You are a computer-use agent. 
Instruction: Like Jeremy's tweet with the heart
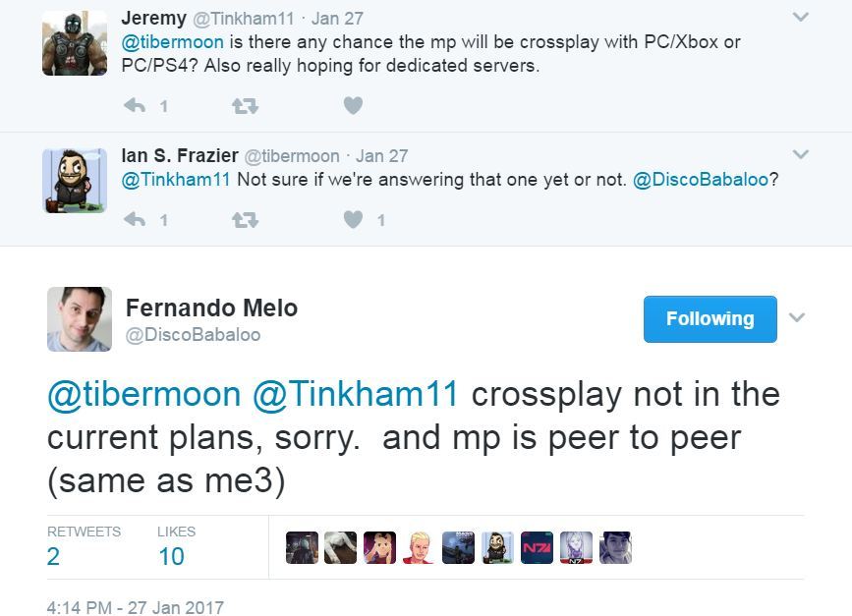coord(353,105)
